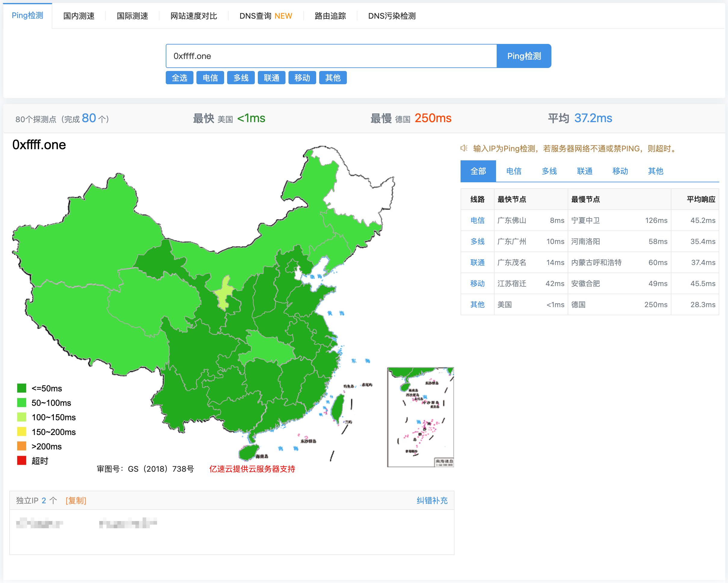728x583 pixels.
Task: Switch to 国际测速 tab
Action: click(132, 16)
